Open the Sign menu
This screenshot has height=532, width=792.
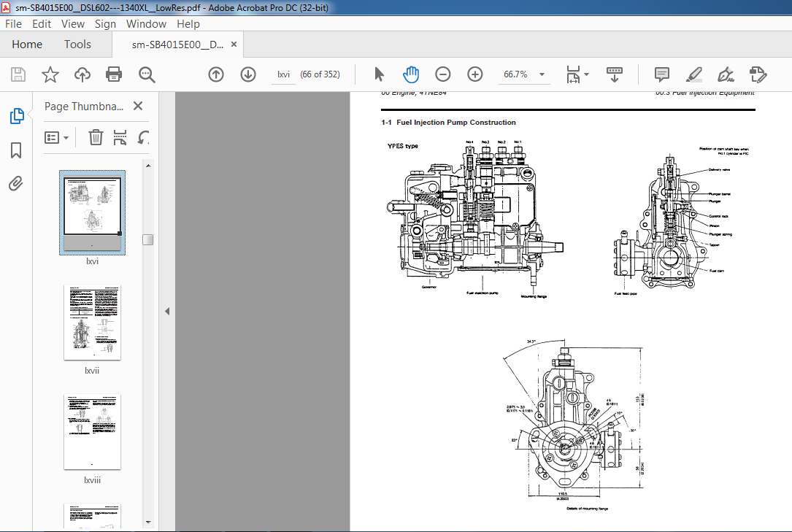tap(105, 24)
